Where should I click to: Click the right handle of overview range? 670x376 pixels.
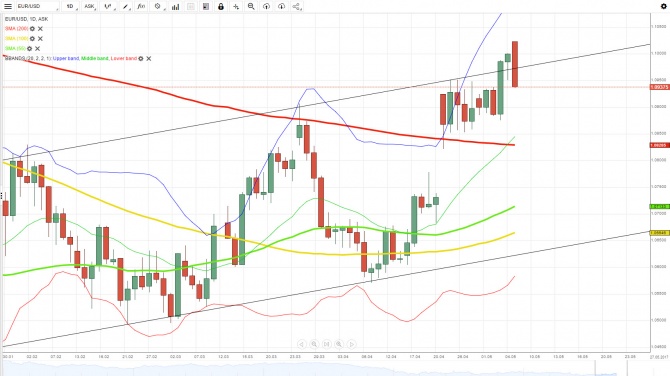[627, 368]
